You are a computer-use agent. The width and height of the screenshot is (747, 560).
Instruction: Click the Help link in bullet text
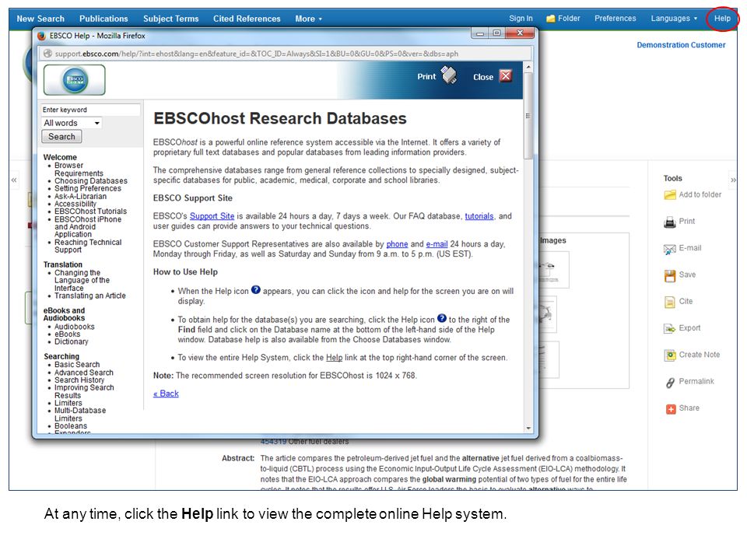tap(334, 358)
